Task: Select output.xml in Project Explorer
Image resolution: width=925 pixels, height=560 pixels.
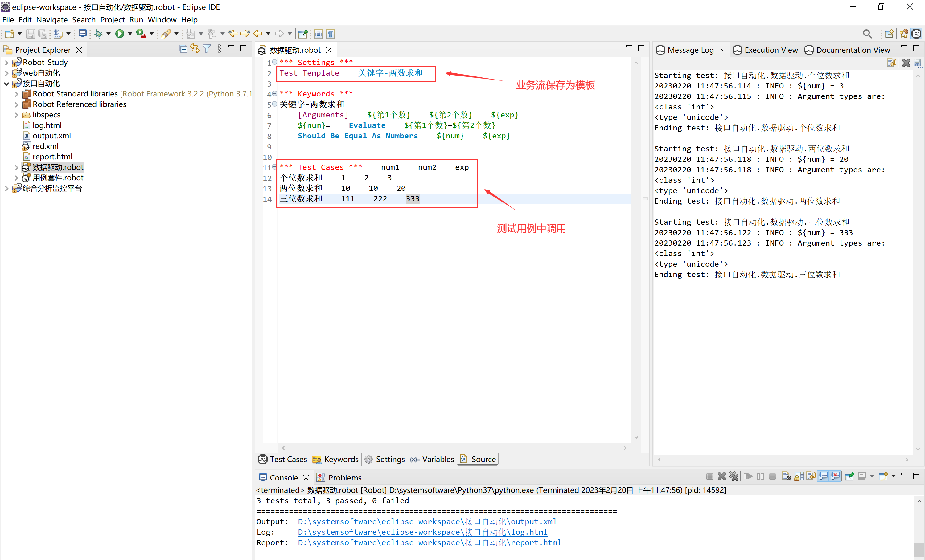Action: (x=51, y=136)
